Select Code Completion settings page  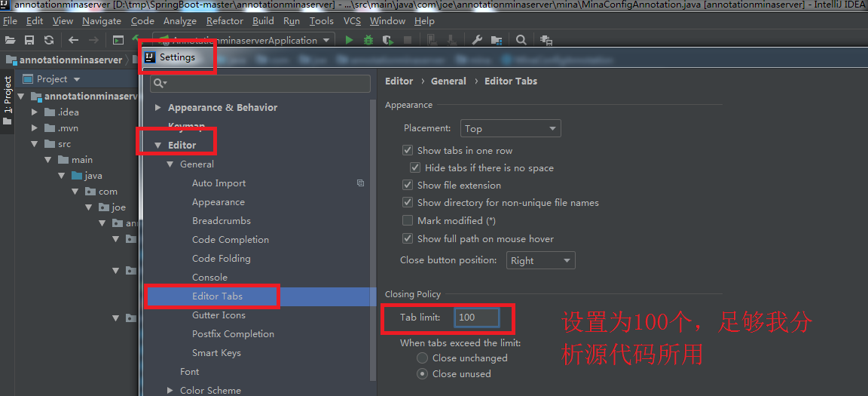pos(231,240)
